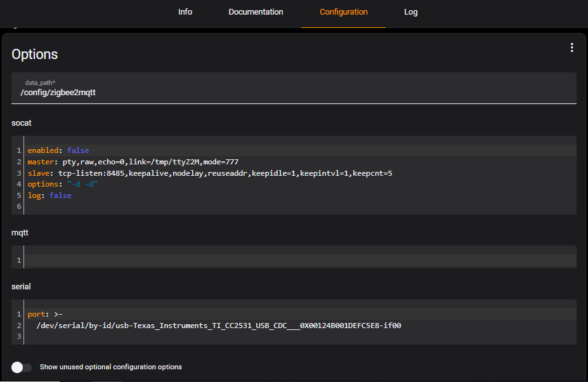This screenshot has width=588, height=382.
Task: Click the 'serial' section label
Action: tap(21, 287)
